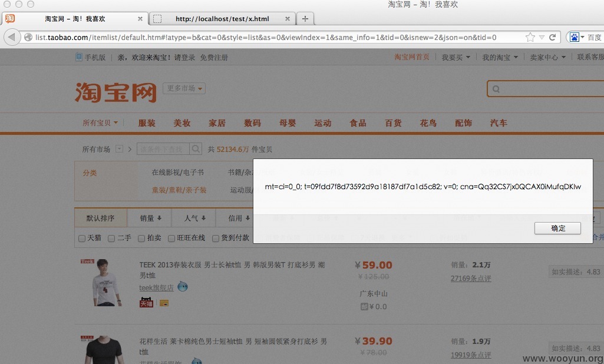Reload the page with refresh icon
Viewport: 604px width, 364px height.
point(552,37)
